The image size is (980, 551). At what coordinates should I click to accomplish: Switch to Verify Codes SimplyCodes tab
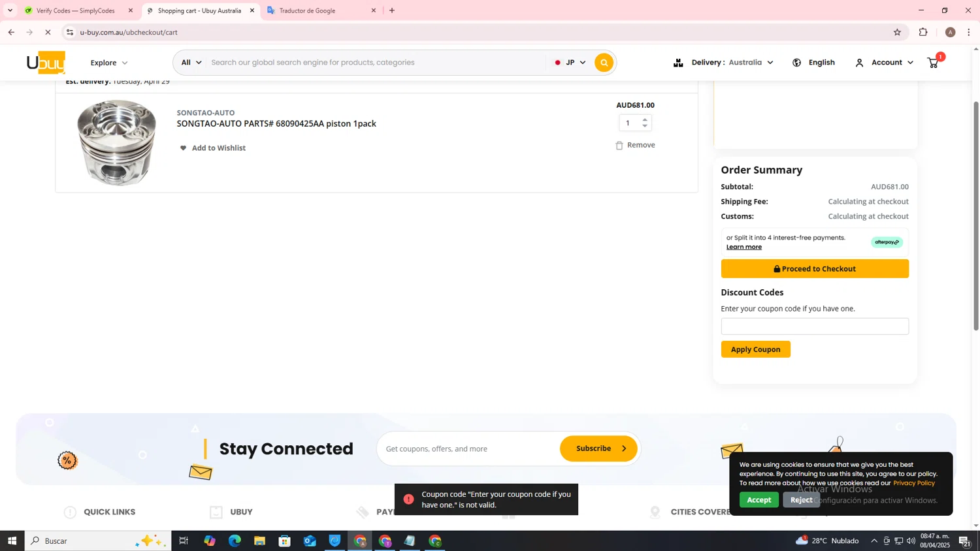pos(76,10)
